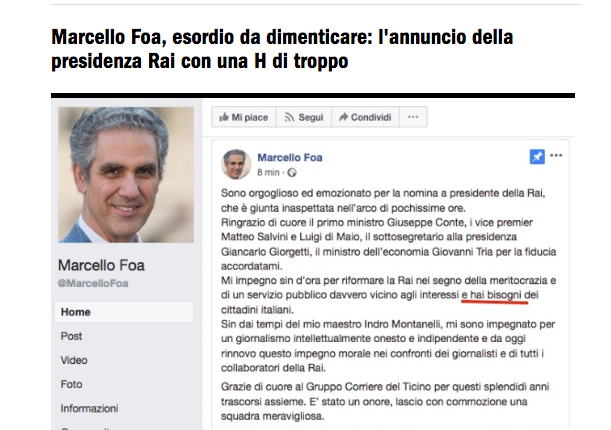Open the Video sidebar section
Screen dimensions: 611x430
tap(74, 360)
